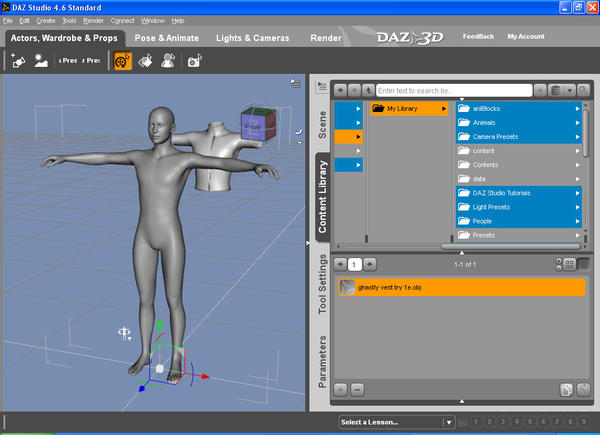
Task: Open the Create menu
Action: (46, 21)
